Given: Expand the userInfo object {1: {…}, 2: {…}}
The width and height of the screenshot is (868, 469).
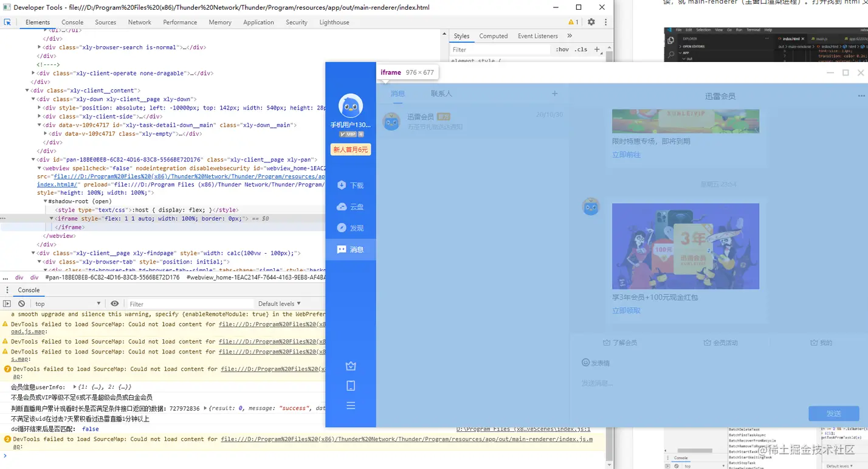Looking at the screenshot, I should coord(75,387).
